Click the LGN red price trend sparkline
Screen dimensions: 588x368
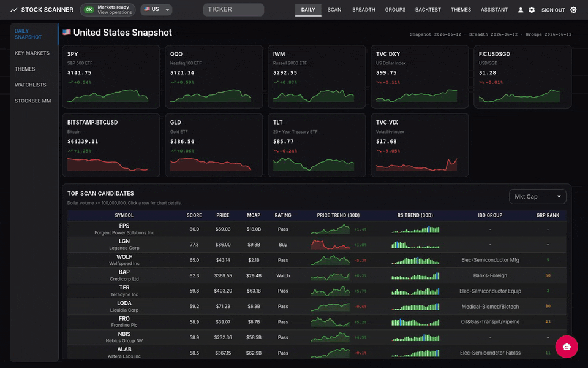[330, 245]
